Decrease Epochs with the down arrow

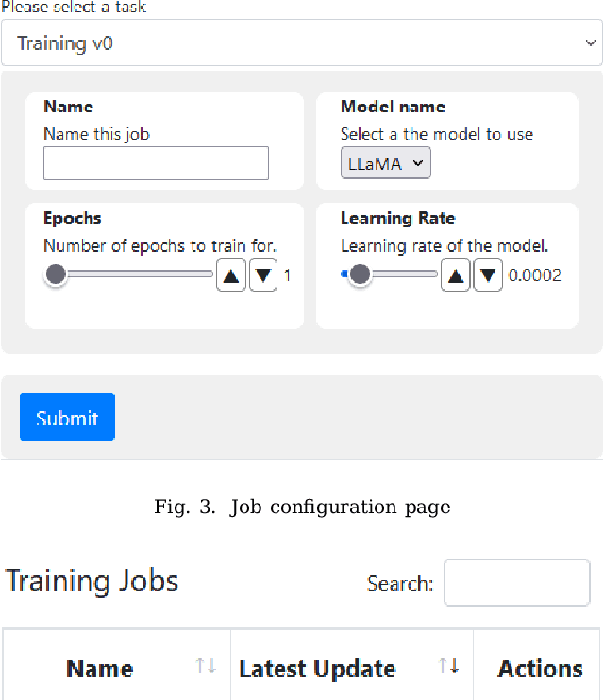click(263, 275)
